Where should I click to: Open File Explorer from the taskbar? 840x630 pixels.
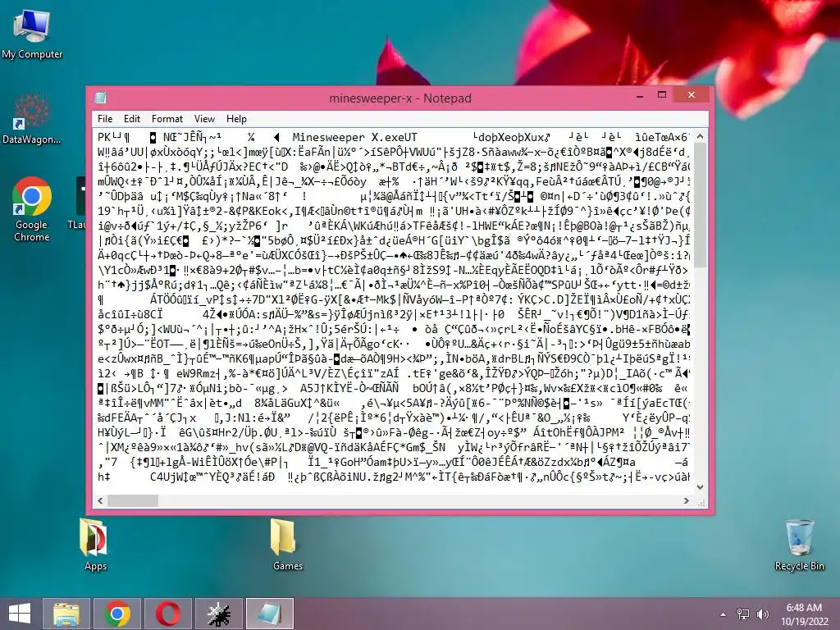(x=66, y=614)
